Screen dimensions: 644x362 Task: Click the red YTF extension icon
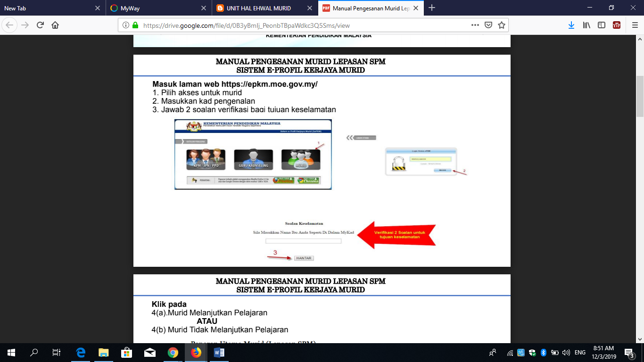click(x=617, y=25)
